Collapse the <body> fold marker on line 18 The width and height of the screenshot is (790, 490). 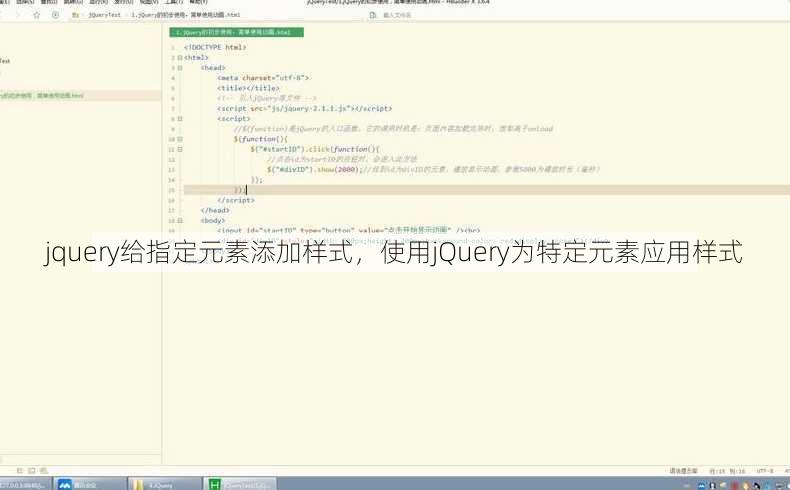pos(180,221)
